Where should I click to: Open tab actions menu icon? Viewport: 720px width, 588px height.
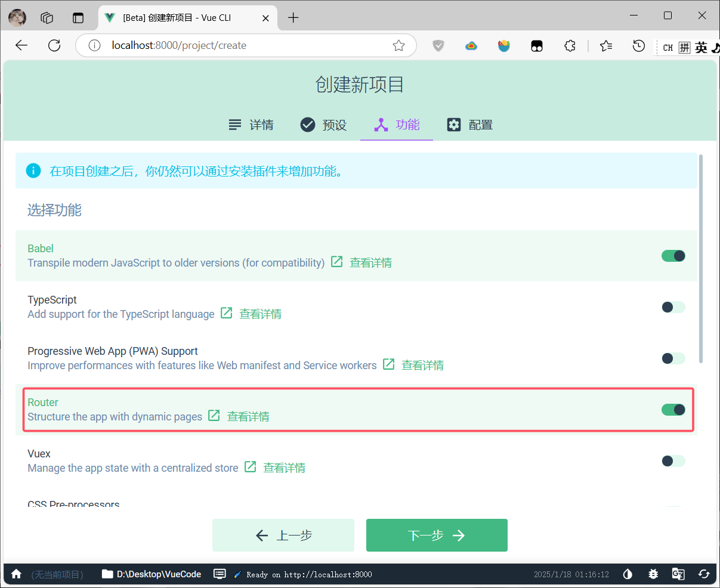click(x=78, y=17)
